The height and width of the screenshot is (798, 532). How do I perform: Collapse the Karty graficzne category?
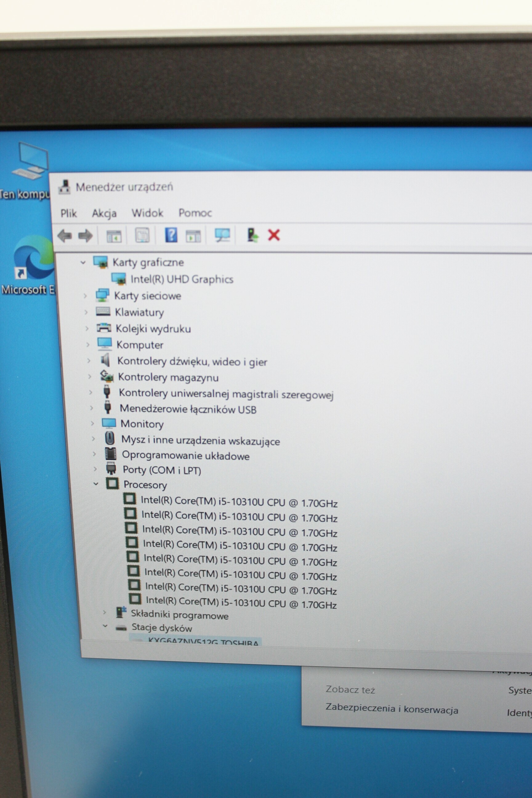(x=83, y=262)
